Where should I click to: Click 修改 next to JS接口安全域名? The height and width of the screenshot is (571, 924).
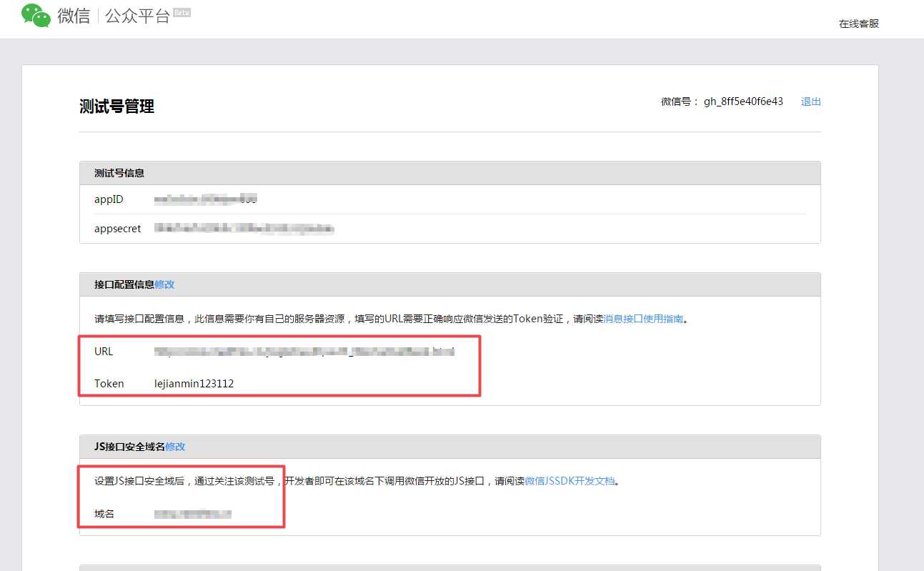175,447
